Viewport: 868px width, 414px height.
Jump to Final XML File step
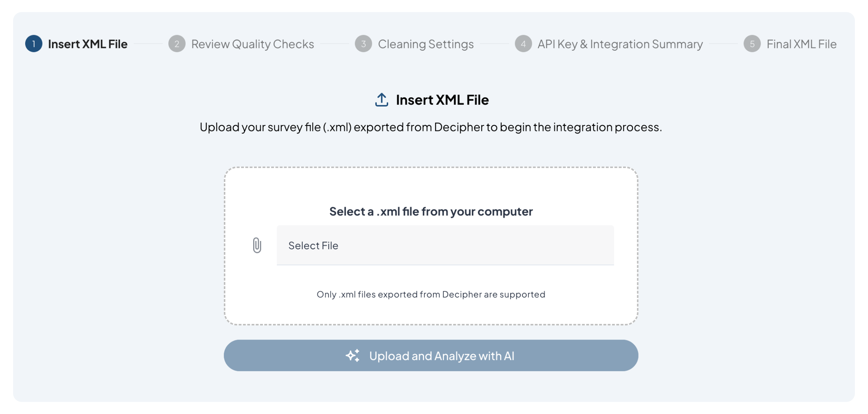click(801, 44)
